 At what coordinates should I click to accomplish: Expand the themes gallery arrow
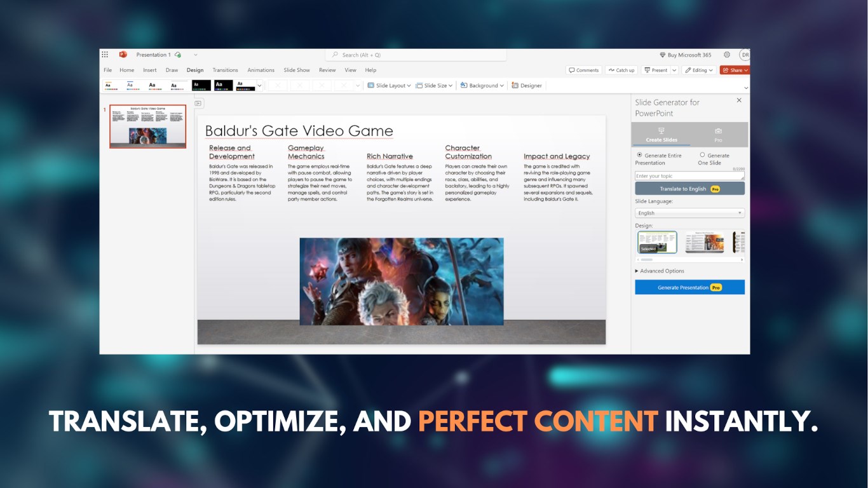click(x=259, y=86)
